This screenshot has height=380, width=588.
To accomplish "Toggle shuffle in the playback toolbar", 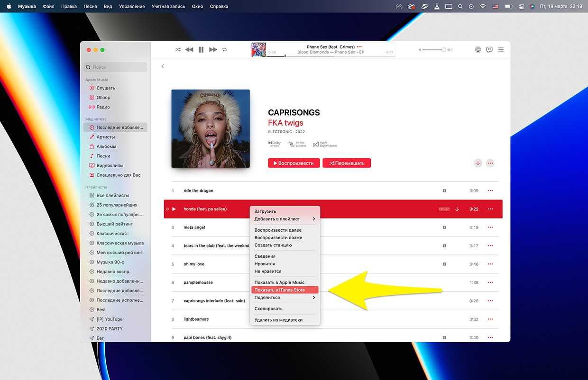I will (178, 50).
